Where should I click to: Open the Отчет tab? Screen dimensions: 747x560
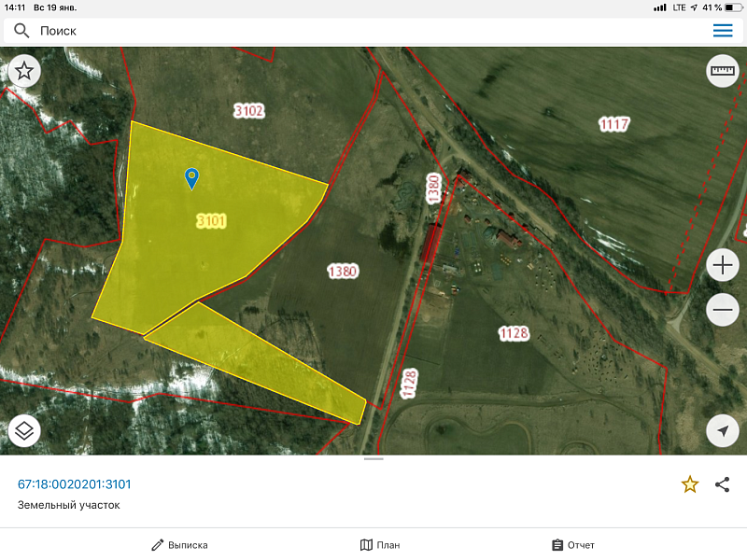click(x=572, y=545)
